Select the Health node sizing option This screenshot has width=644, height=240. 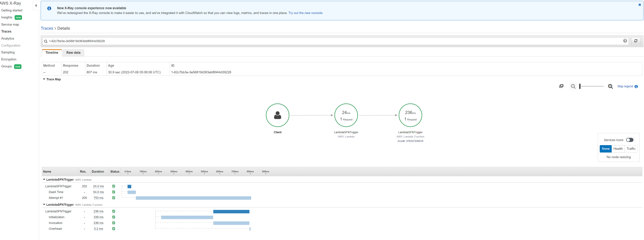(618, 149)
